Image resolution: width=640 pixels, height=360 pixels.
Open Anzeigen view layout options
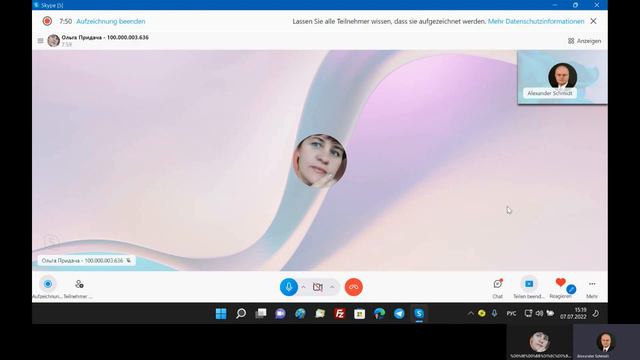pyautogui.click(x=584, y=41)
